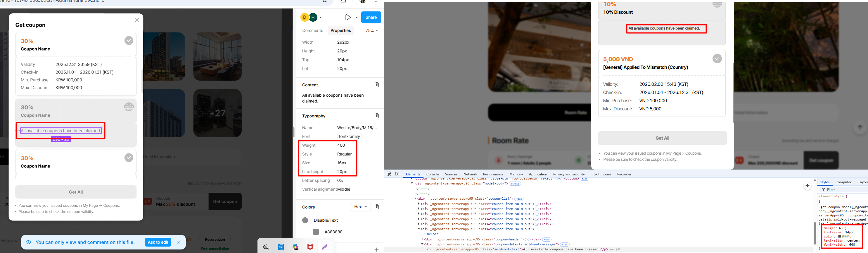Open the Application tab in DevTools
The width and height of the screenshot is (868, 253).
coord(538,174)
